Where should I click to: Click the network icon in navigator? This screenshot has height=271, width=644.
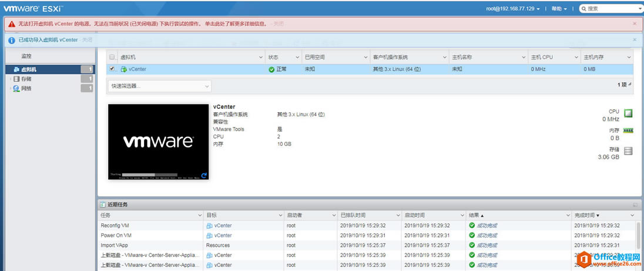coord(16,88)
